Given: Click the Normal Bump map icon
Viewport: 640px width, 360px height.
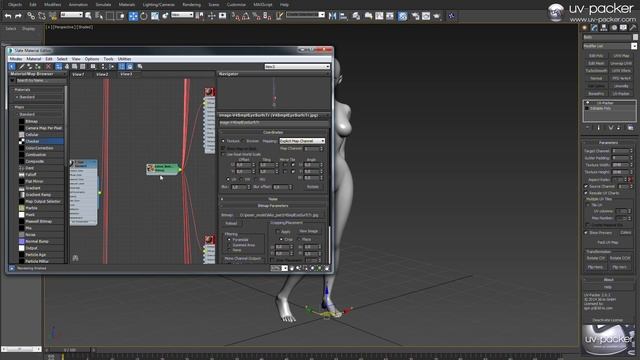Looking at the screenshot, I should click(x=22, y=241).
